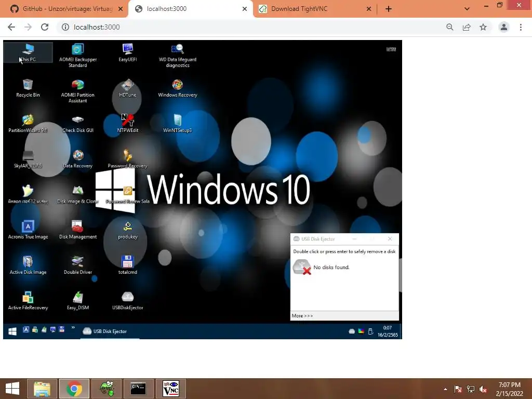Open Disk Image & Clone icon
The image size is (532, 399).
(78, 195)
